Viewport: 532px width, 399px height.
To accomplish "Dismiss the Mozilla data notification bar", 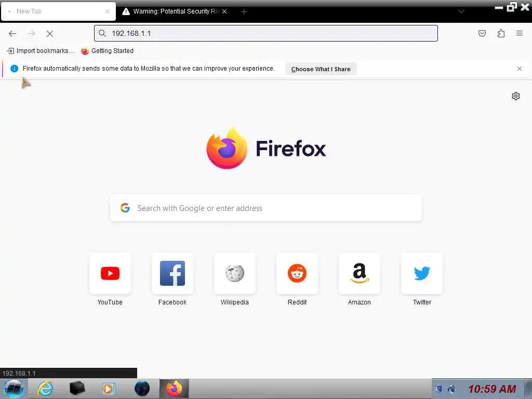I will click(520, 69).
